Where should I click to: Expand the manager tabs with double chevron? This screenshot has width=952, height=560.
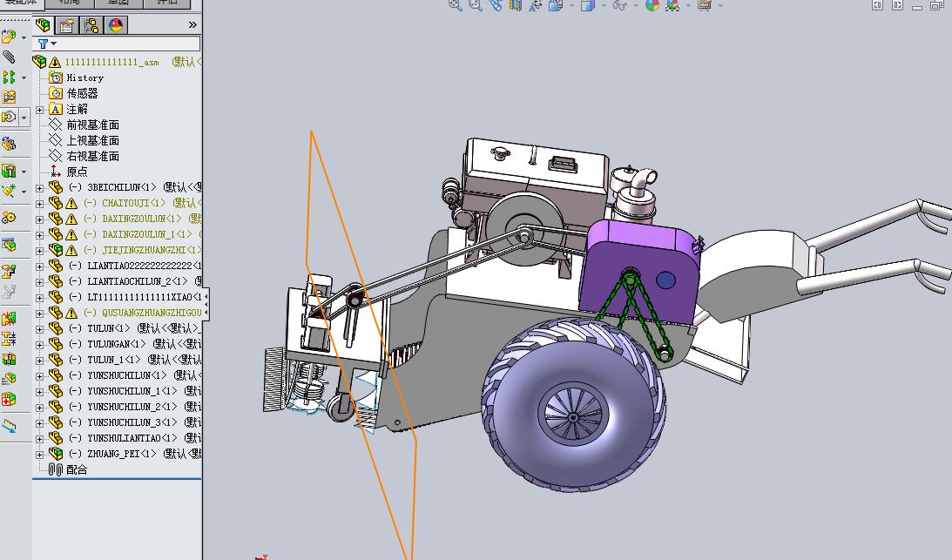pyautogui.click(x=192, y=25)
